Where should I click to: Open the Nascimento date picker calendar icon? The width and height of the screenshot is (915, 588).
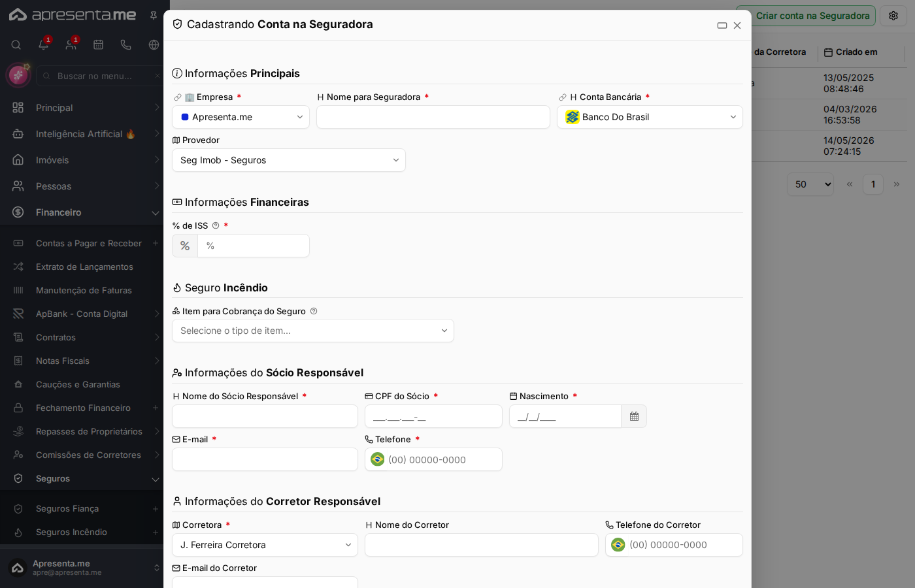coord(634,416)
